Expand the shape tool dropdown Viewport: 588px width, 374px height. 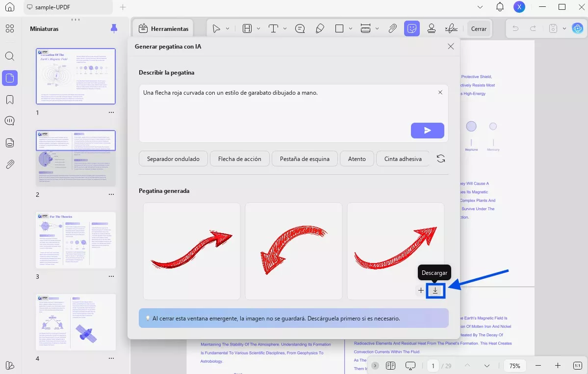tap(351, 28)
